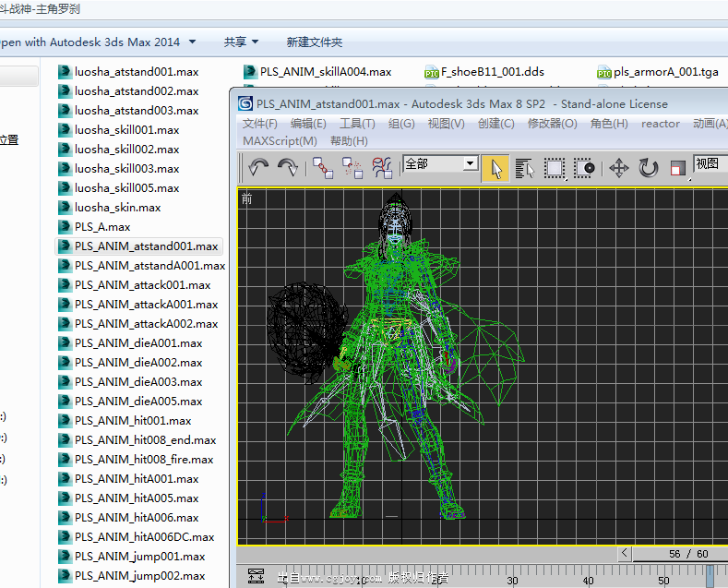
Task: Select the Rotate tool icon
Action: coord(649,168)
